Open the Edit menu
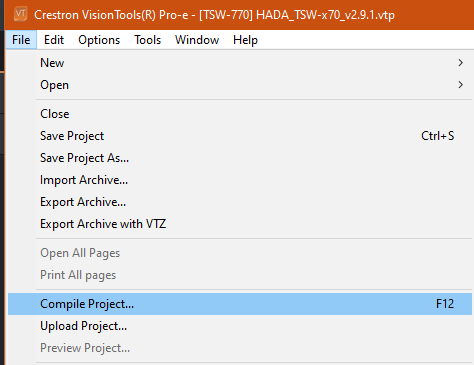Viewport: 474px width, 365px height. (x=54, y=40)
